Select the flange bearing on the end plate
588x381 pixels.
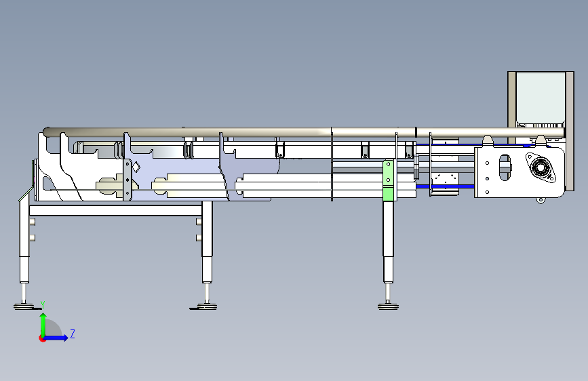pyautogui.click(x=540, y=167)
